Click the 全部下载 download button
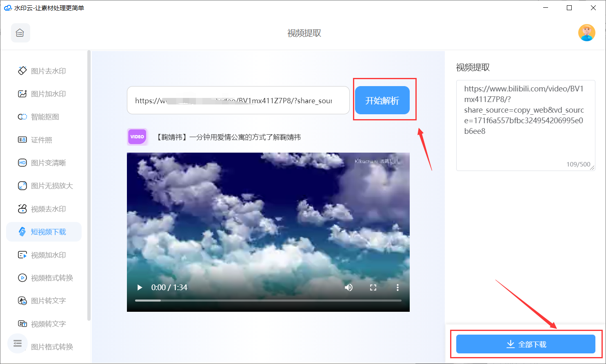Screen dimensions: 606x364 [x=526, y=344]
